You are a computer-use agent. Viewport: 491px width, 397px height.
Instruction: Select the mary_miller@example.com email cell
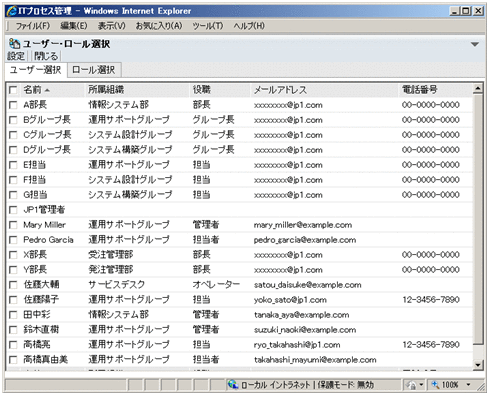click(303, 225)
